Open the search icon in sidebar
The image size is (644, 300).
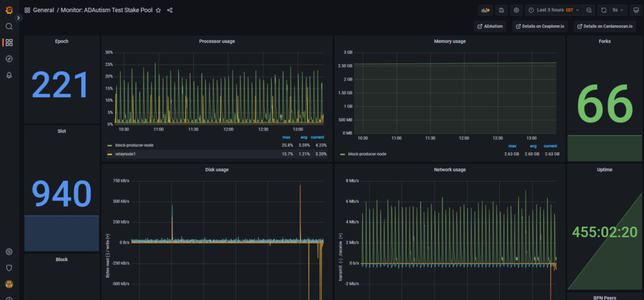9,26
